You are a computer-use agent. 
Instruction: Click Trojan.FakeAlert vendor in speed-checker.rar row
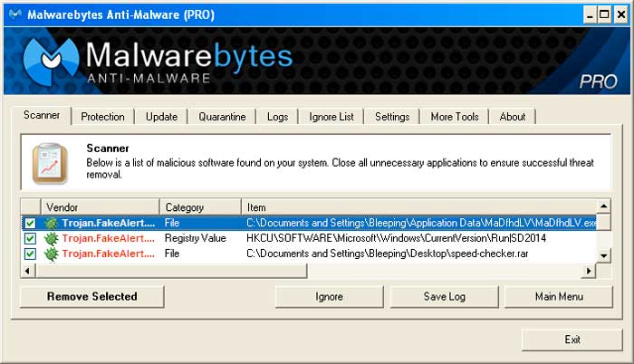(x=108, y=254)
